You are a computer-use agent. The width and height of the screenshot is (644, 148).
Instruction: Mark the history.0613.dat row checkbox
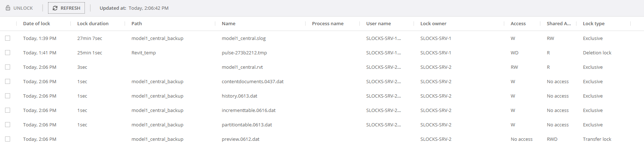[8, 96]
